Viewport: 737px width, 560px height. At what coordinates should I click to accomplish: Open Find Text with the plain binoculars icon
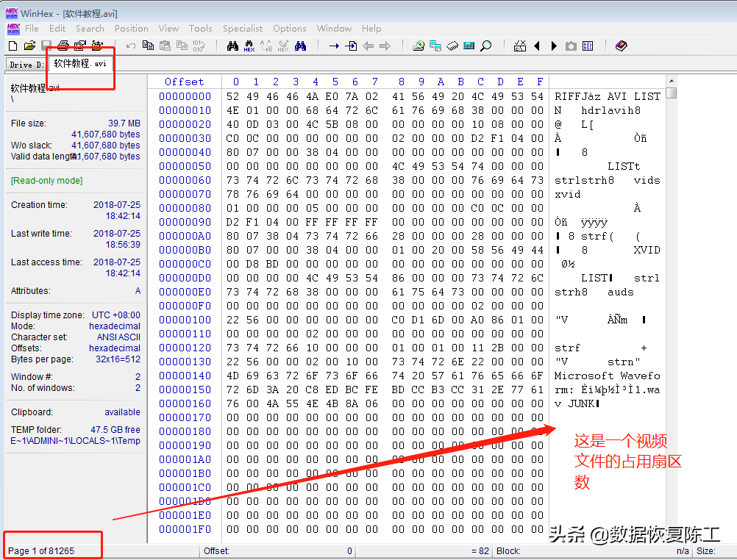click(232, 46)
